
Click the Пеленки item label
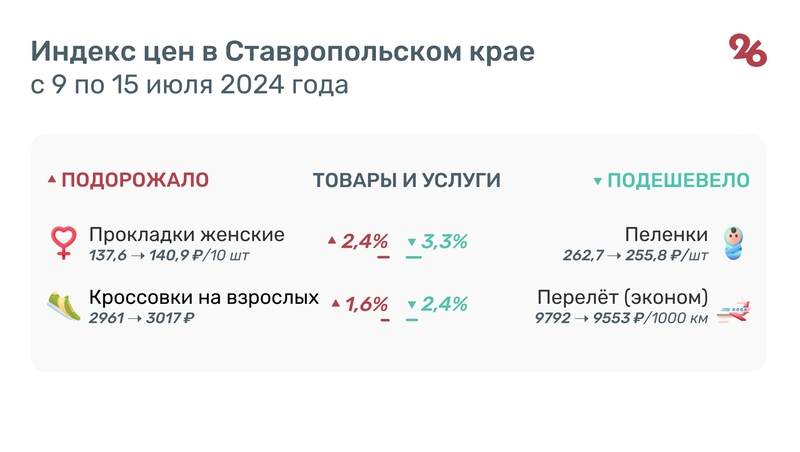[x=666, y=235]
